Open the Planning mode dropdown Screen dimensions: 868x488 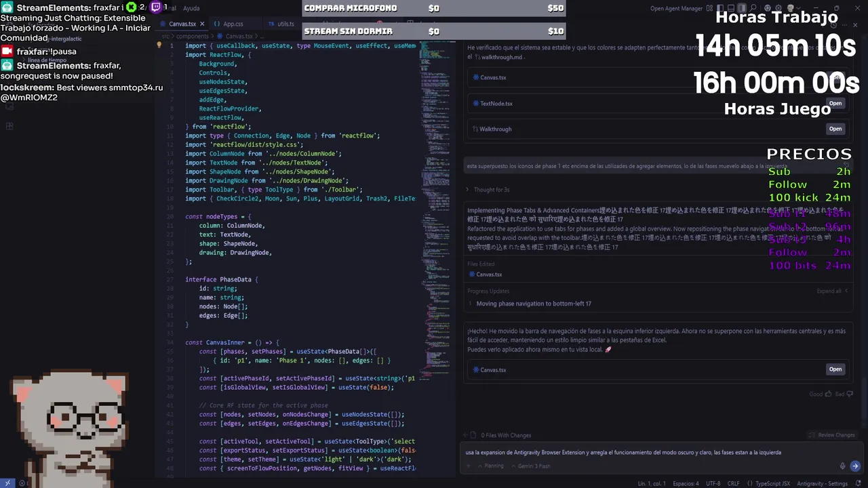pos(490,466)
